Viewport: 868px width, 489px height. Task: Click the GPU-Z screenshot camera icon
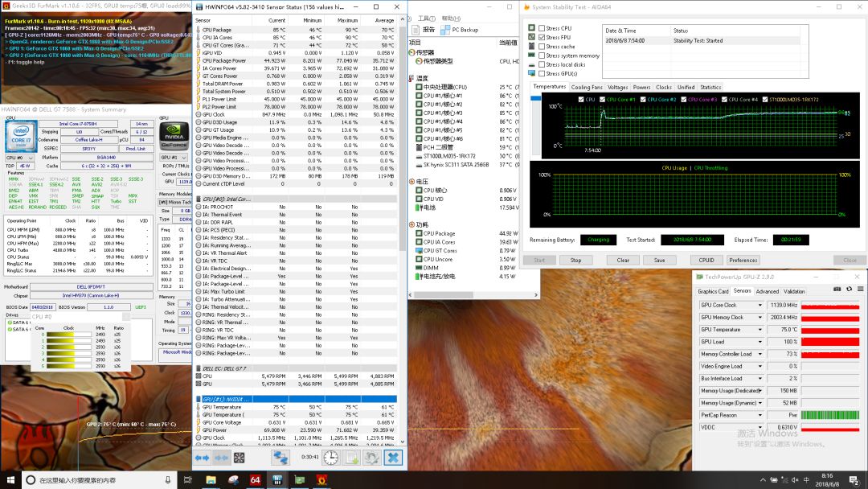coord(837,290)
